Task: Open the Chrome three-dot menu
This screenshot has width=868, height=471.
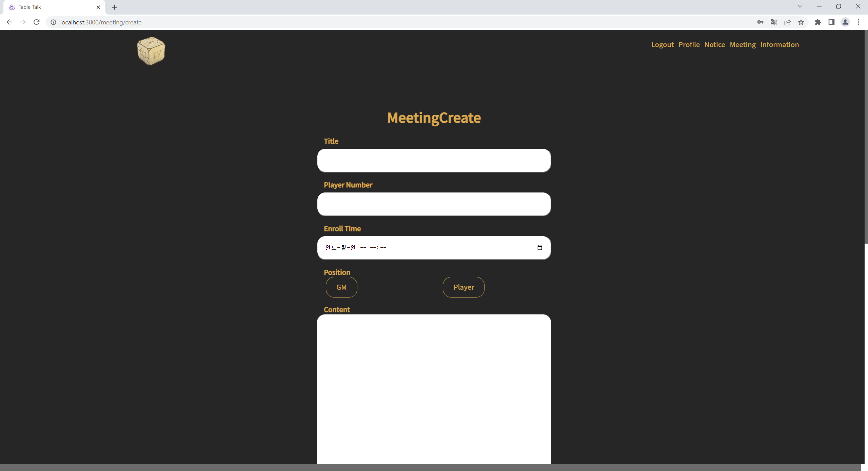Action: click(x=859, y=22)
